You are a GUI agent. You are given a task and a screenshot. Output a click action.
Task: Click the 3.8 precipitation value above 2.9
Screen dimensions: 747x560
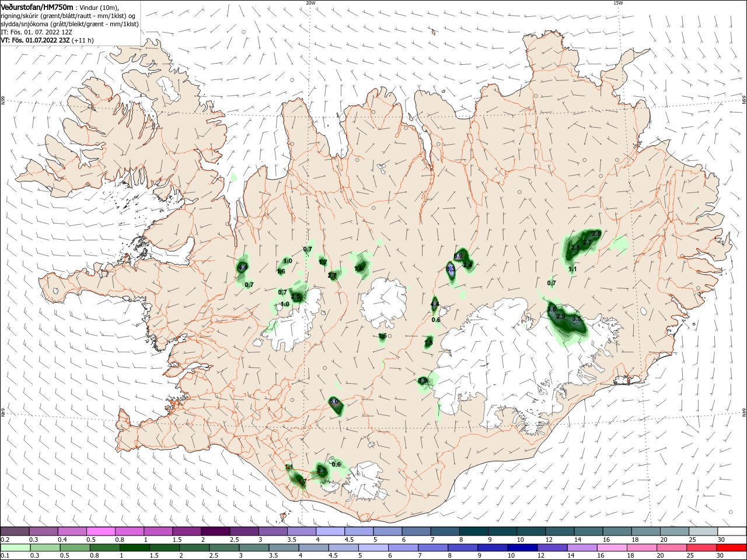552,309
